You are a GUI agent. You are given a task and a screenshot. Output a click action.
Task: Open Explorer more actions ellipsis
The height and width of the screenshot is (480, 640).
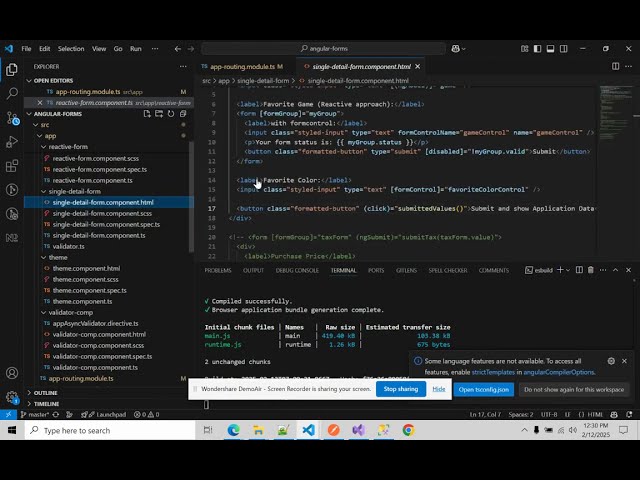coord(183,67)
